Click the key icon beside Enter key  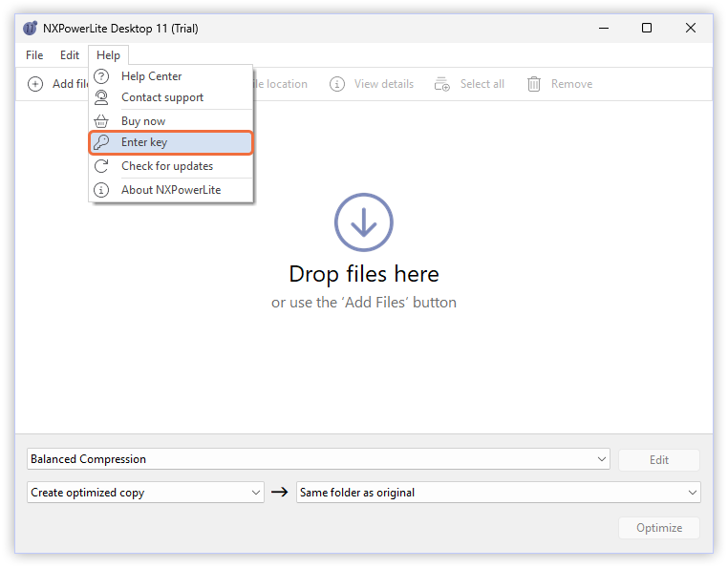coord(101,142)
